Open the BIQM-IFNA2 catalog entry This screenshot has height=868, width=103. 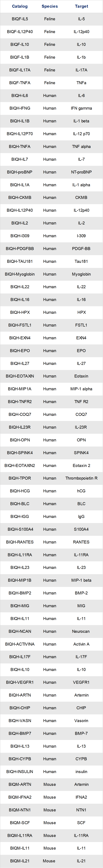pyautogui.click(x=20, y=797)
